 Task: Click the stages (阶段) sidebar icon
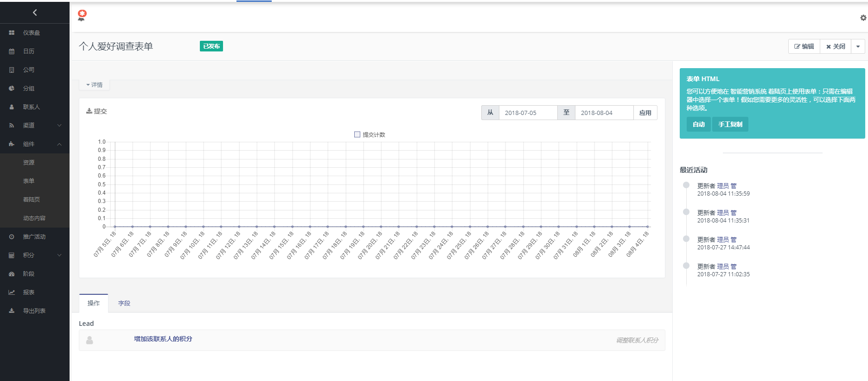pos(12,274)
